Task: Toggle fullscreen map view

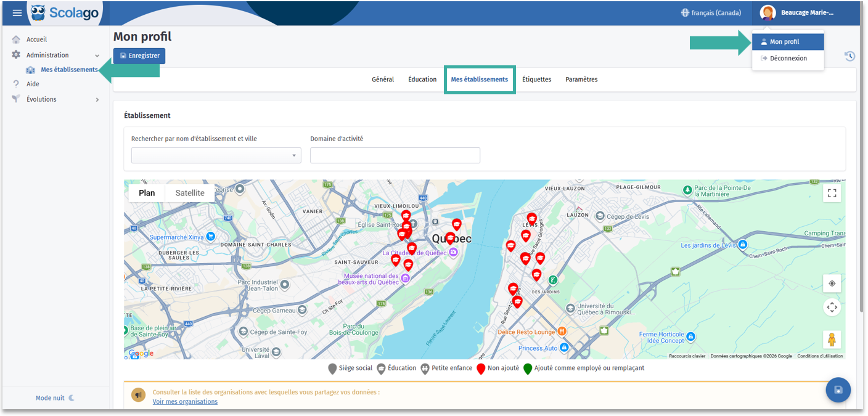Action: click(x=832, y=194)
